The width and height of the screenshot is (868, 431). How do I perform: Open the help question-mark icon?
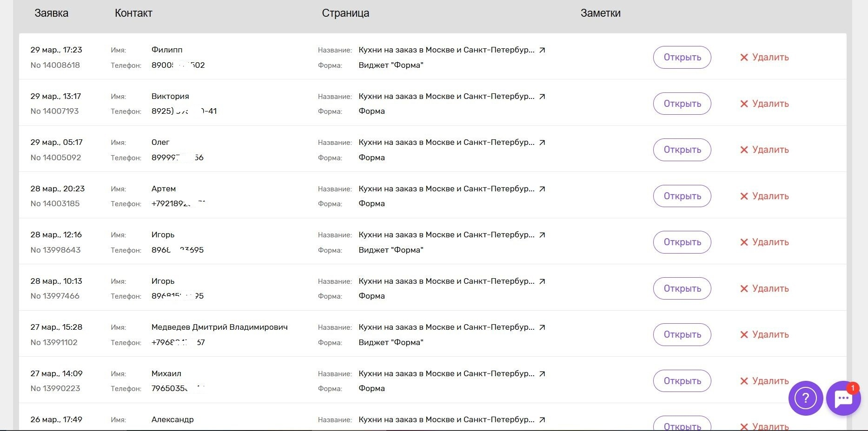[806, 398]
